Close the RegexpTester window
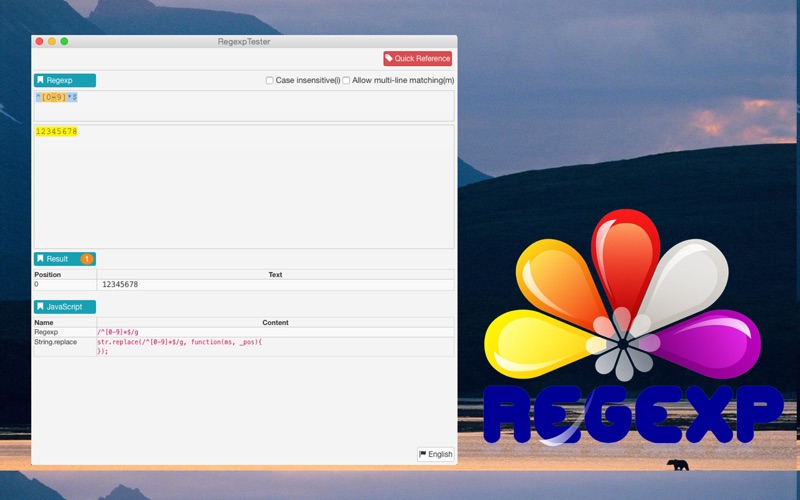Viewport: 800px width, 500px height. (x=39, y=41)
